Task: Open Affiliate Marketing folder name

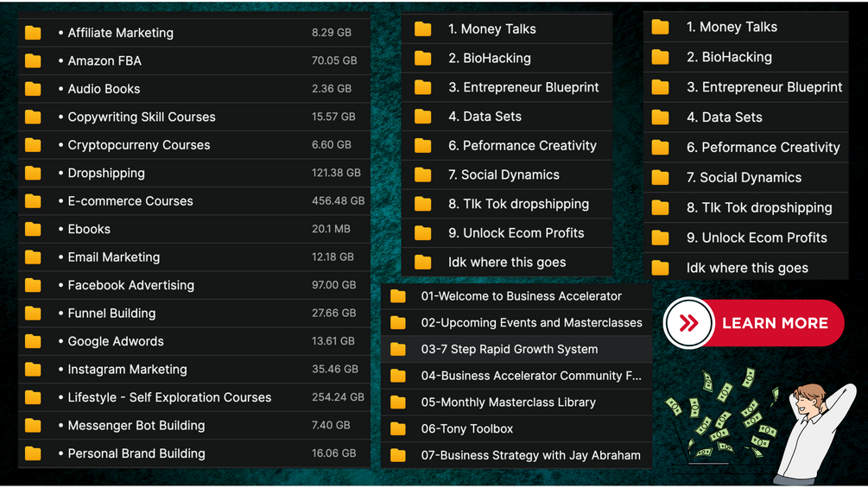Action: [x=120, y=33]
